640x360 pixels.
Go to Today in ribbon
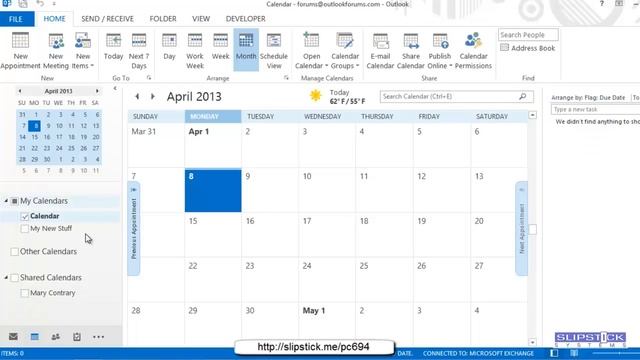(x=113, y=47)
